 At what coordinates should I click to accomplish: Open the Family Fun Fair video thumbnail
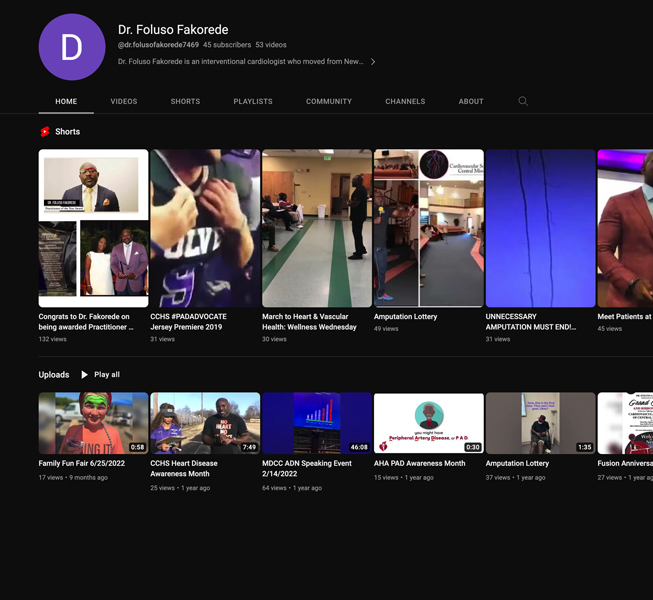tap(93, 423)
